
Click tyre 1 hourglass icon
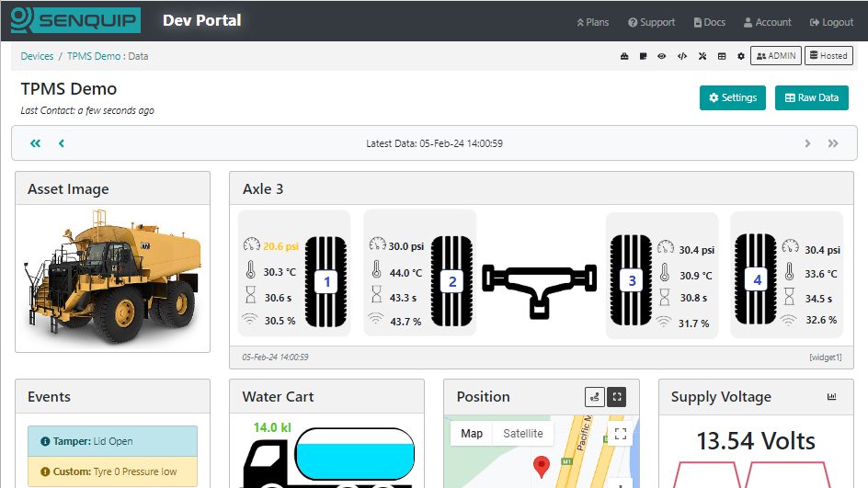pyautogui.click(x=251, y=294)
